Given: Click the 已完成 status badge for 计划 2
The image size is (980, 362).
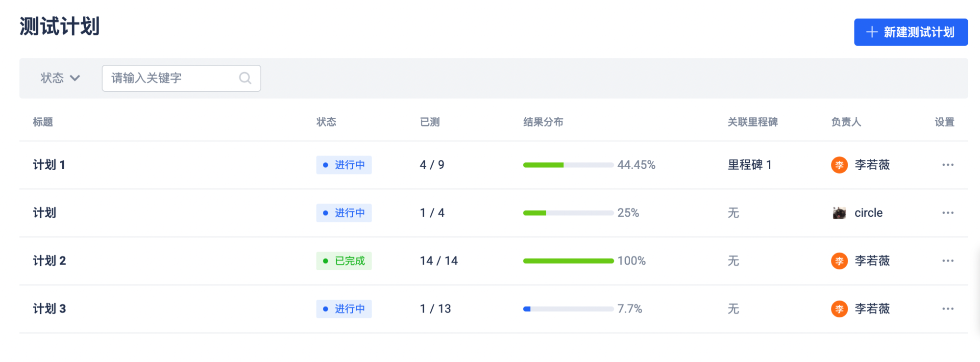Looking at the screenshot, I should coord(344,261).
